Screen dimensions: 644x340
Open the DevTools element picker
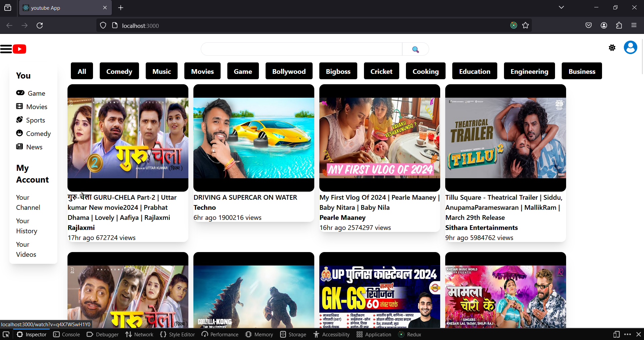click(6, 334)
